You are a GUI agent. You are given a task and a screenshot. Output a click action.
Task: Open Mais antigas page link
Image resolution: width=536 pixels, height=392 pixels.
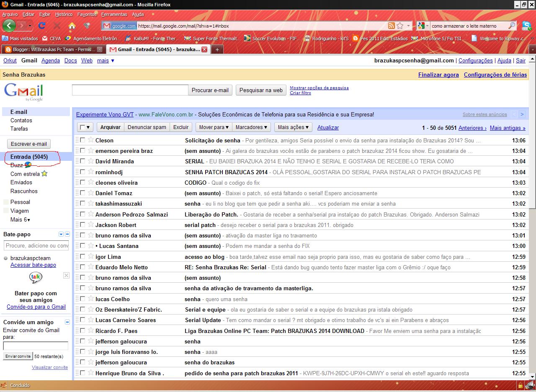point(508,128)
